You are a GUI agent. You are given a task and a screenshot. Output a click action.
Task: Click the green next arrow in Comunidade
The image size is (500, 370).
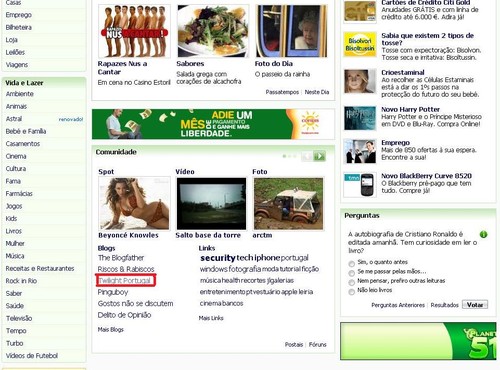click(319, 156)
